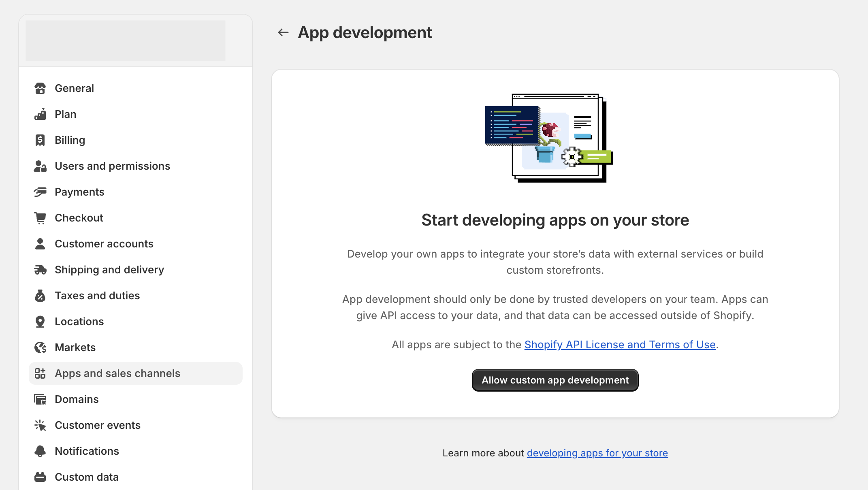Select Checkout in sidebar
Screen dimensions: 868x490
click(136, 218)
